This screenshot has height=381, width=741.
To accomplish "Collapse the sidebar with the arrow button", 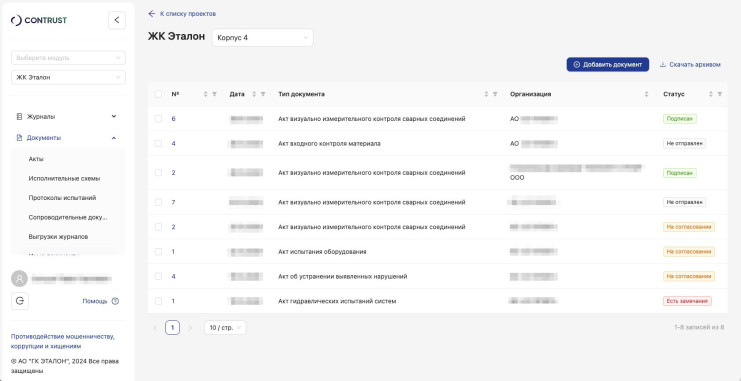I will [117, 20].
